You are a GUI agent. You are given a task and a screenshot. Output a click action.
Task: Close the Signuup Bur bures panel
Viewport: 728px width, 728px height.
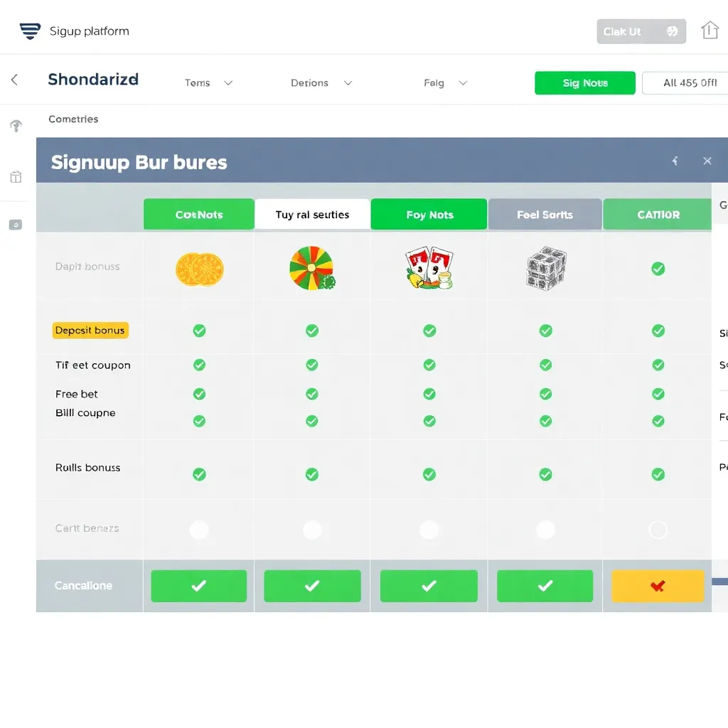pos(707,161)
